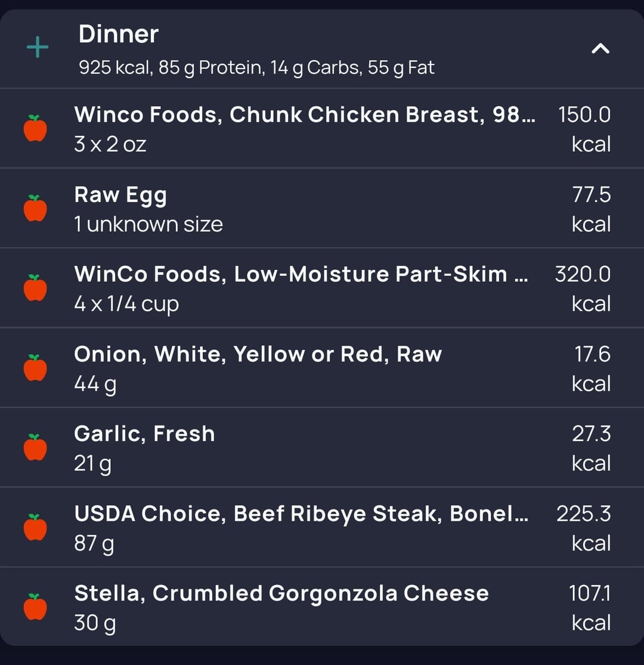This screenshot has width=644, height=665.
Task: Tap apple icon beside Raw Egg
Action: (x=35, y=209)
